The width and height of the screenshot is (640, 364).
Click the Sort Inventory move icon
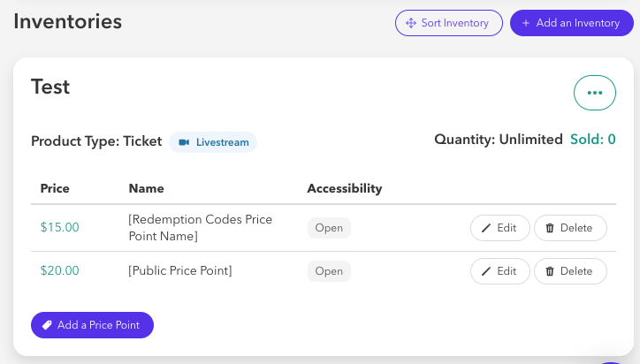pos(411,23)
